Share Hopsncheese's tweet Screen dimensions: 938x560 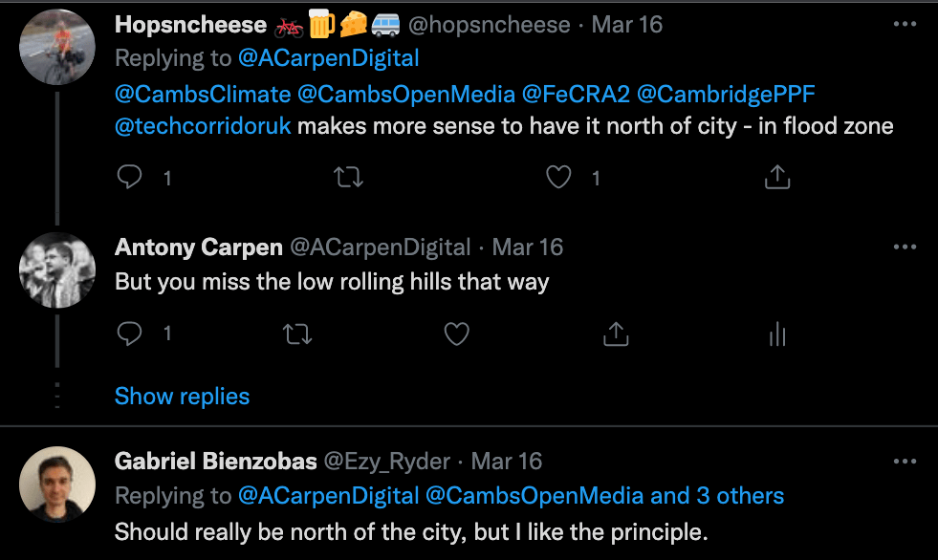(x=777, y=178)
